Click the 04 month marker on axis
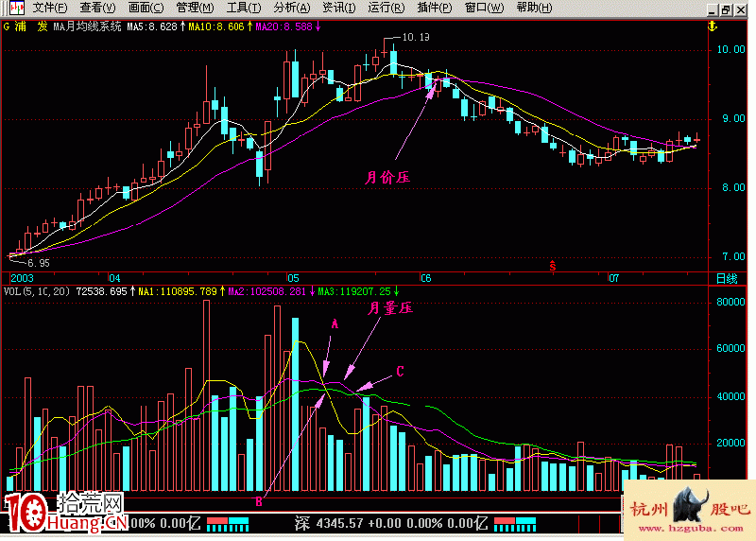The width and height of the screenshot is (756, 541). tap(114, 278)
